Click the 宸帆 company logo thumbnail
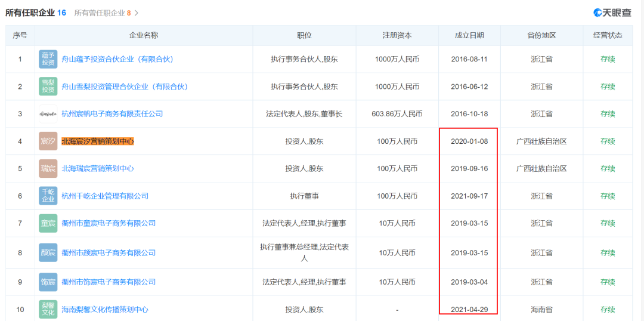Screen dimensions: 644x321 [x=48, y=114]
